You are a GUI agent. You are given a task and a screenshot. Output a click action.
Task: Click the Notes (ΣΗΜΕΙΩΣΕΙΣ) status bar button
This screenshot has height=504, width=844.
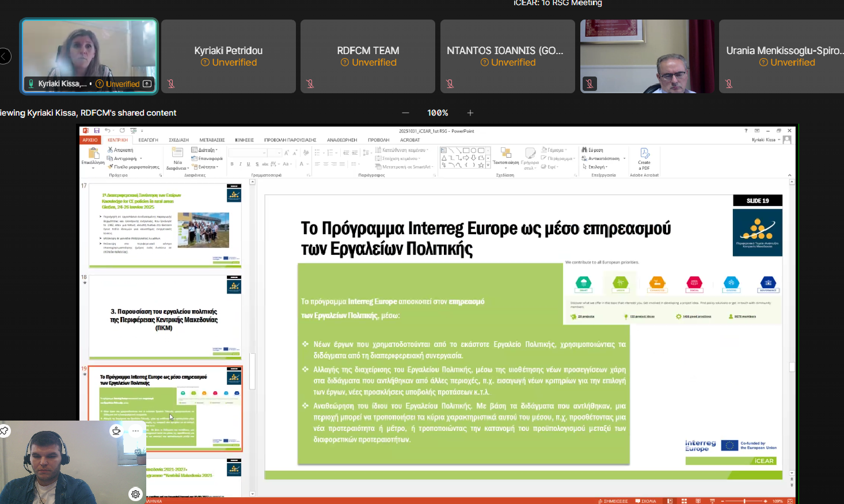[x=613, y=501]
